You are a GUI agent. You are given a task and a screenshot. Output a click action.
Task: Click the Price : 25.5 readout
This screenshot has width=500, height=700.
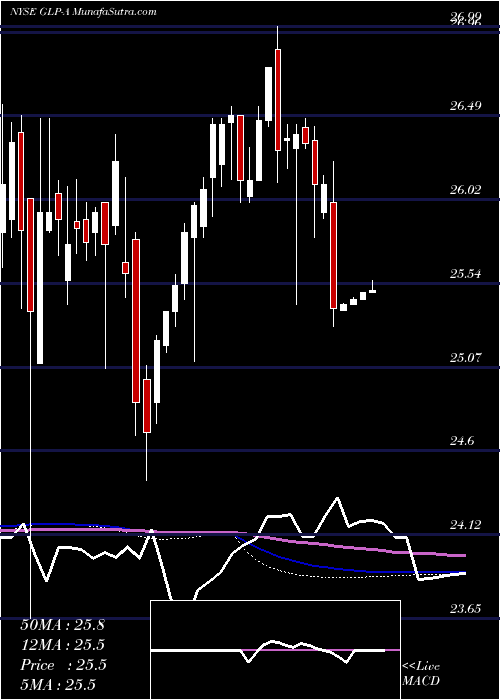point(63,665)
